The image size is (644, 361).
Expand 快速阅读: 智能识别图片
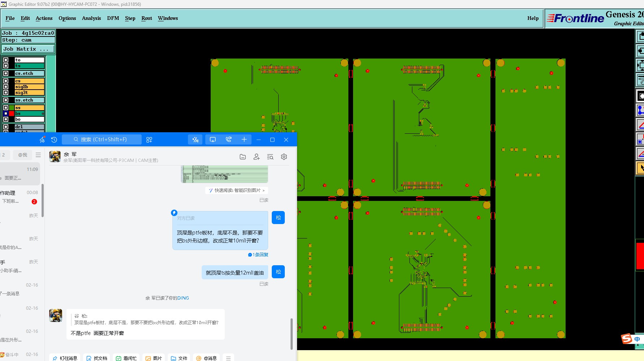[x=237, y=190]
